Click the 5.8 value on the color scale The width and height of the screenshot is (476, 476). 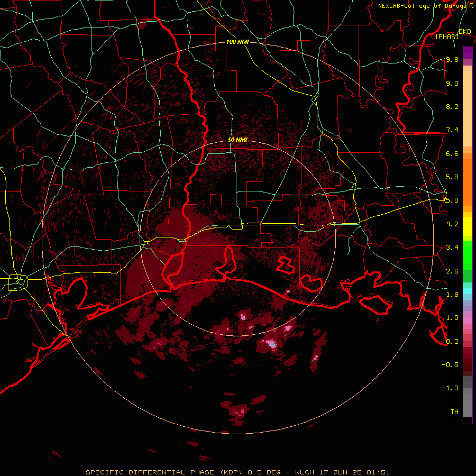[x=452, y=177]
